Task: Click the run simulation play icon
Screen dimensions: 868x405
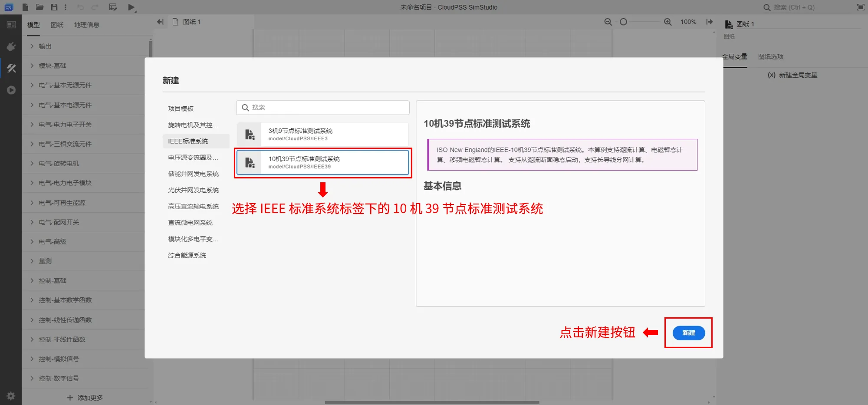Action: coord(131,7)
